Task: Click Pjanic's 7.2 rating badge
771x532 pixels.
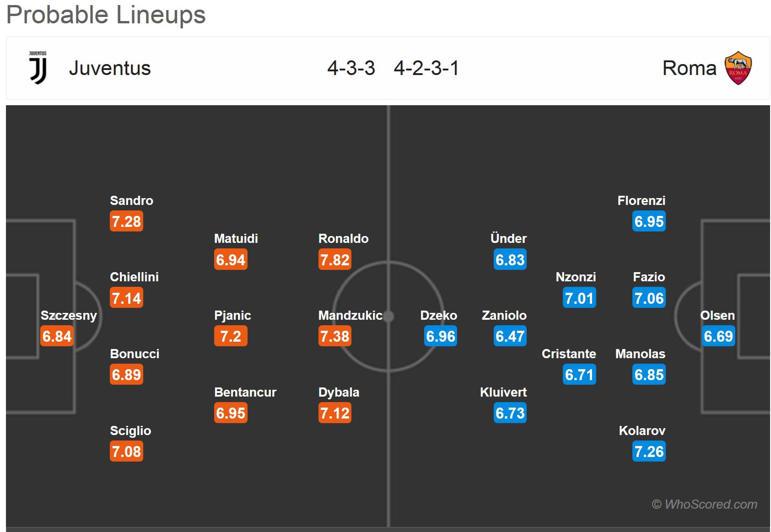Action: 231,336
